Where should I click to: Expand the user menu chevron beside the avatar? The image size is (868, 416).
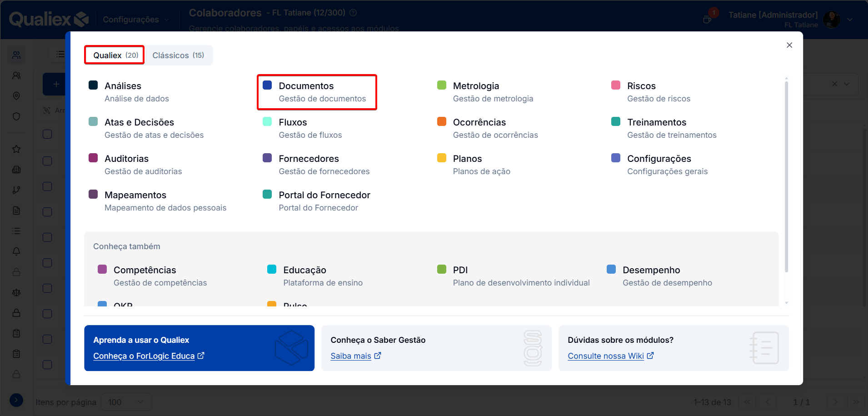pos(850,20)
